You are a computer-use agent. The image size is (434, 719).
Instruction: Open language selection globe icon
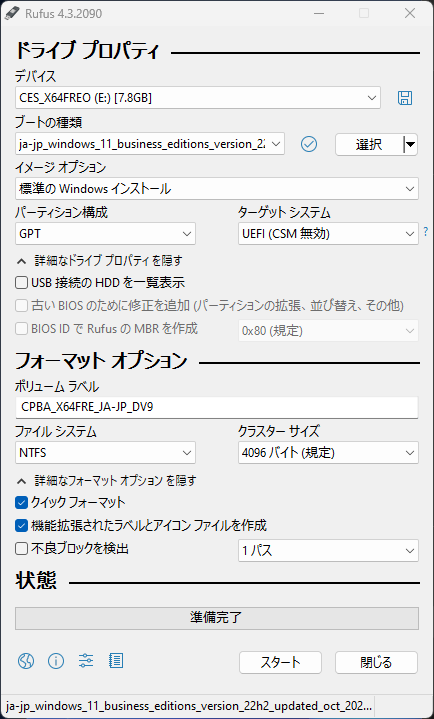(26, 661)
